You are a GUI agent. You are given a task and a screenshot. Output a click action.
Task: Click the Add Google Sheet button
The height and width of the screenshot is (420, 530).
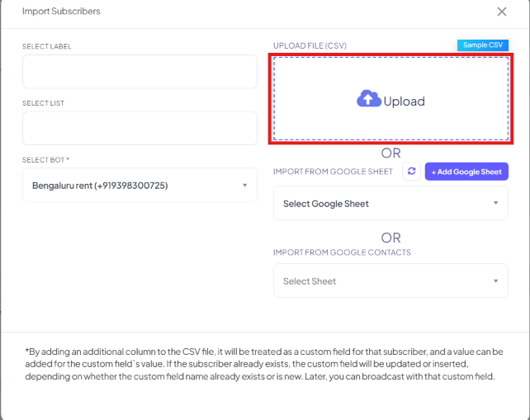(466, 172)
